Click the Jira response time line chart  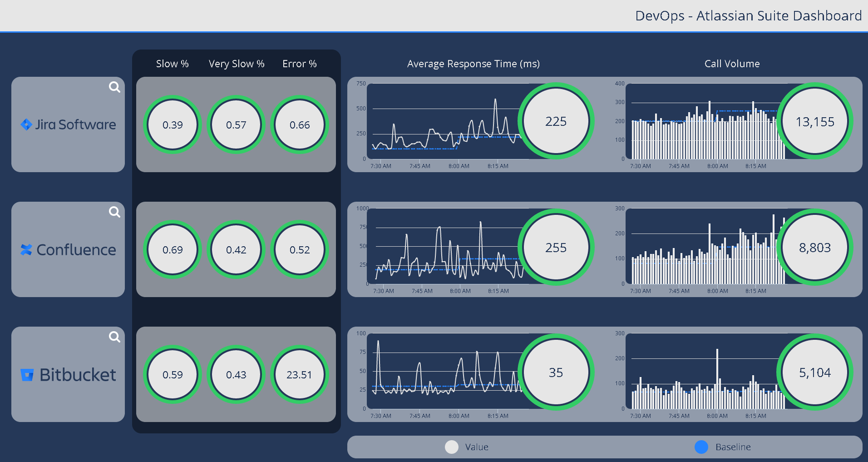tap(445, 121)
